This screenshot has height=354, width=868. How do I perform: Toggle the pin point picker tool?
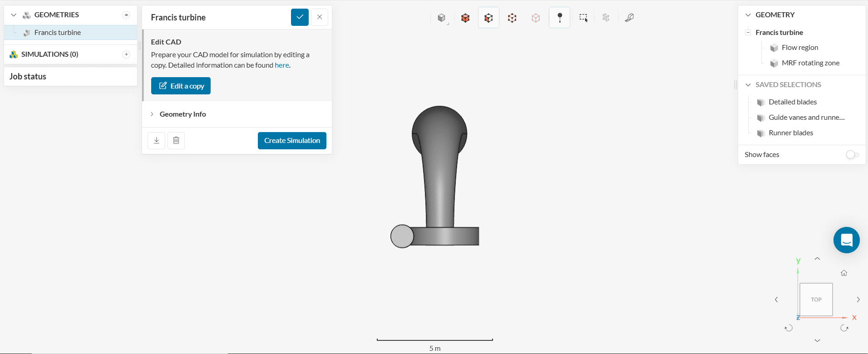click(x=559, y=18)
